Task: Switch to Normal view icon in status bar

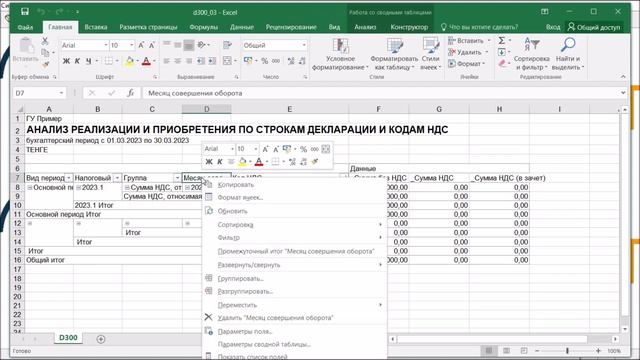Action: [x=489, y=351]
